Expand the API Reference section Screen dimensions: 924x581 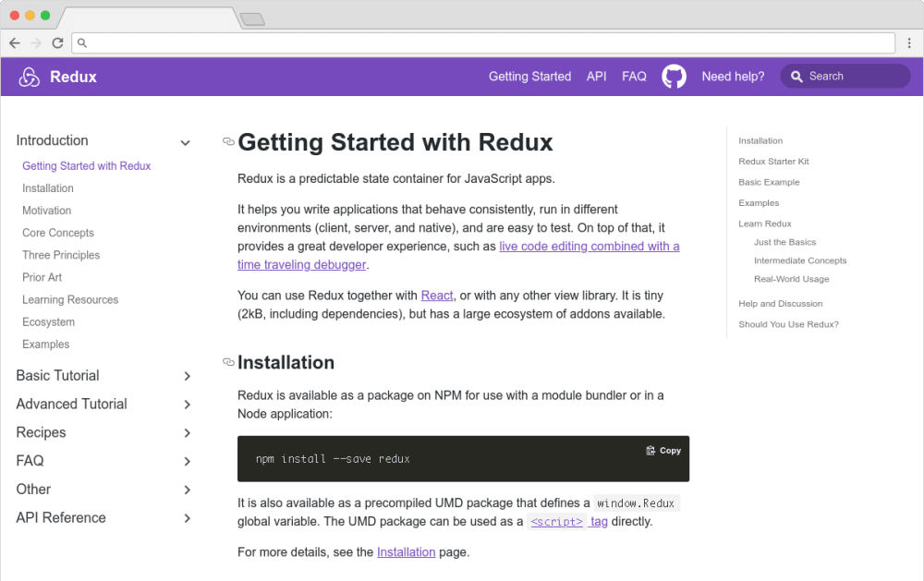click(x=187, y=518)
